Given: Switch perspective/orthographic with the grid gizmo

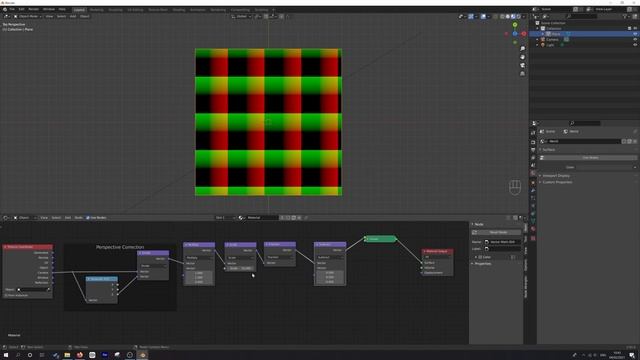Looking at the screenshot, I should [x=522, y=73].
